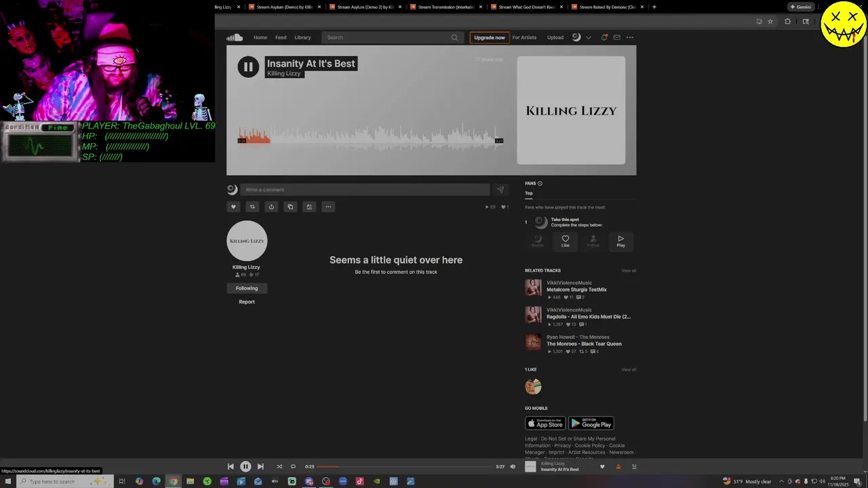Copy the track link

290,207
